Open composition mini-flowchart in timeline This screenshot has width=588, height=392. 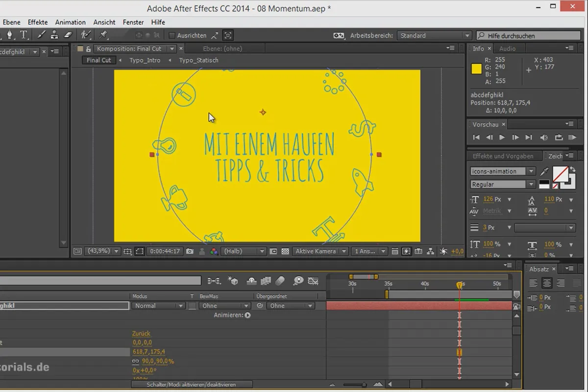[x=214, y=281]
